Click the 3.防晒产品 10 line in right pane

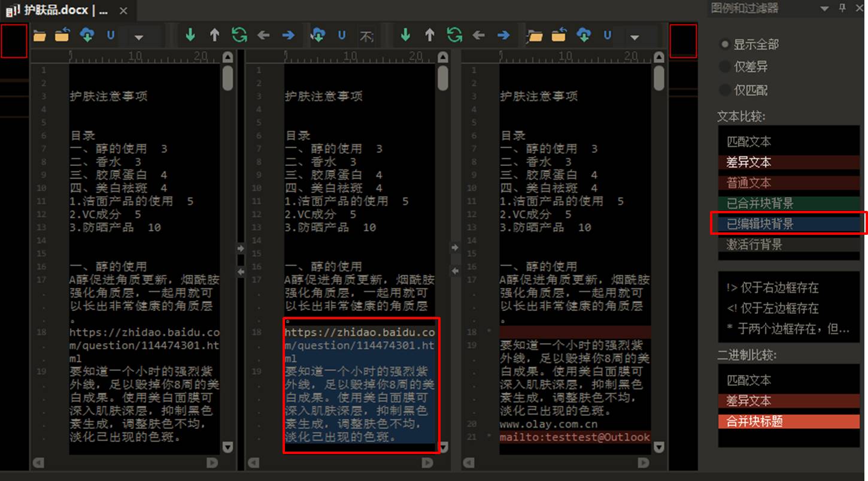point(545,228)
